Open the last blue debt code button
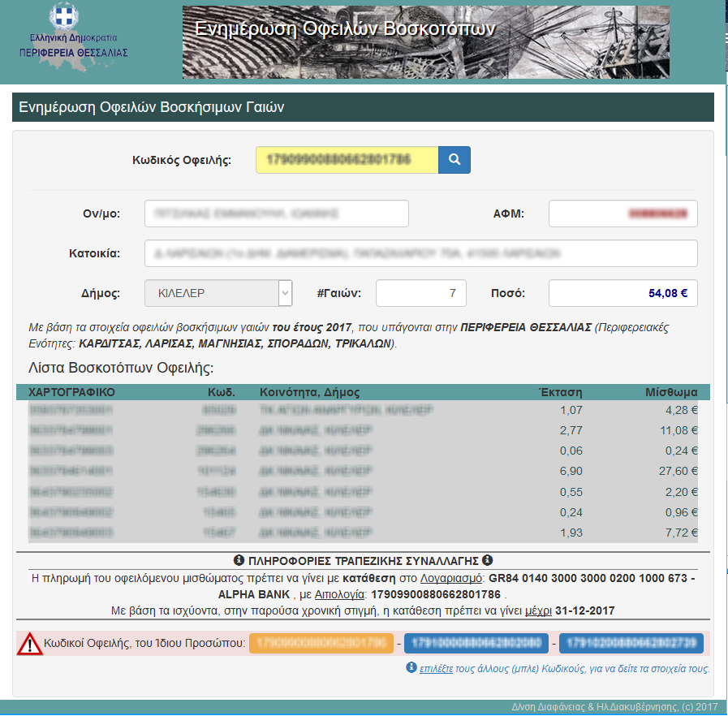Viewport: 728px width, 716px height. point(631,644)
